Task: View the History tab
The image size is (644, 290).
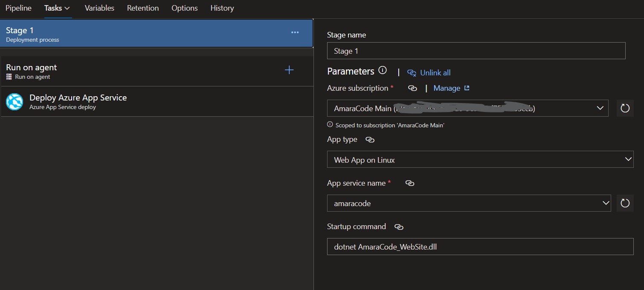Action: coord(222,8)
